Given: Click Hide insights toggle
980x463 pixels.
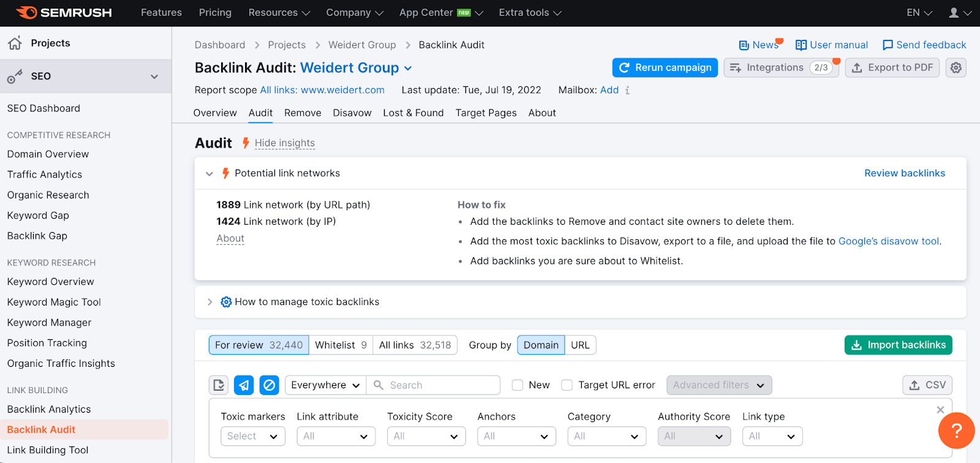Looking at the screenshot, I should 285,143.
